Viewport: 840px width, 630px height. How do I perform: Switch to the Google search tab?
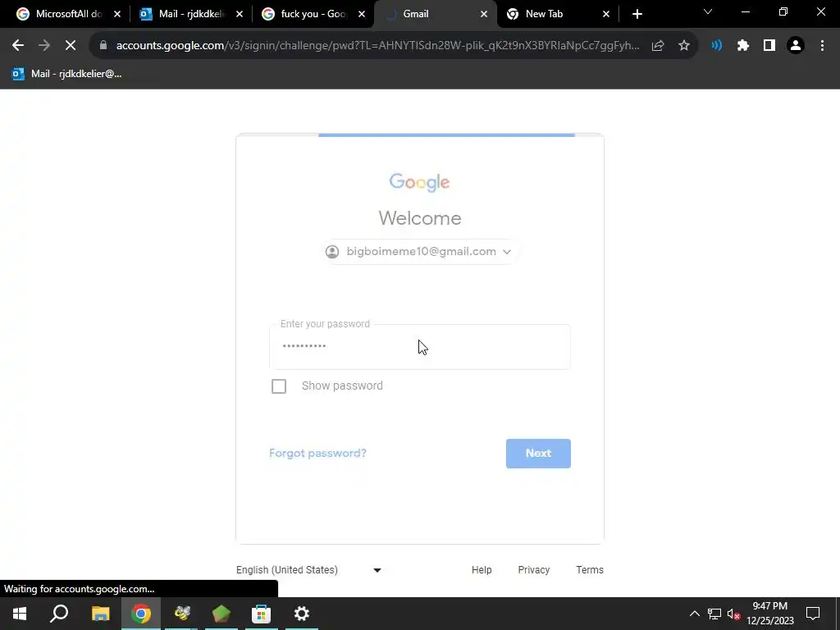313,14
